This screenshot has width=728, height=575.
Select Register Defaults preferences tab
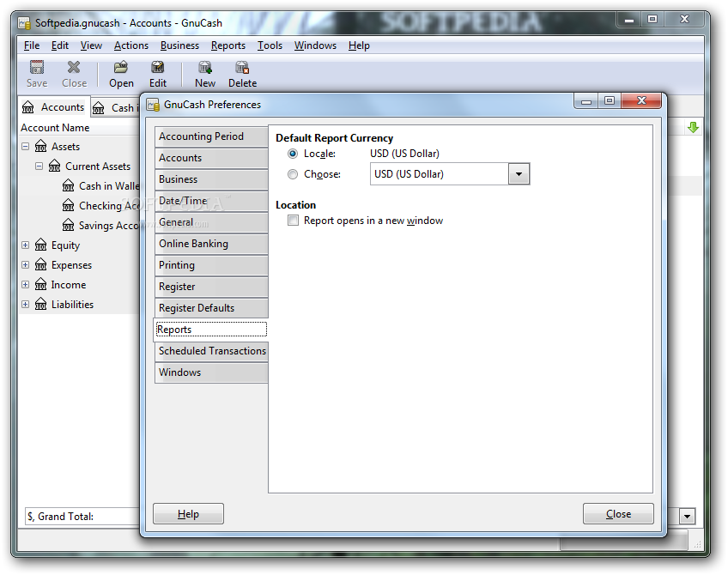pos(211,308)
